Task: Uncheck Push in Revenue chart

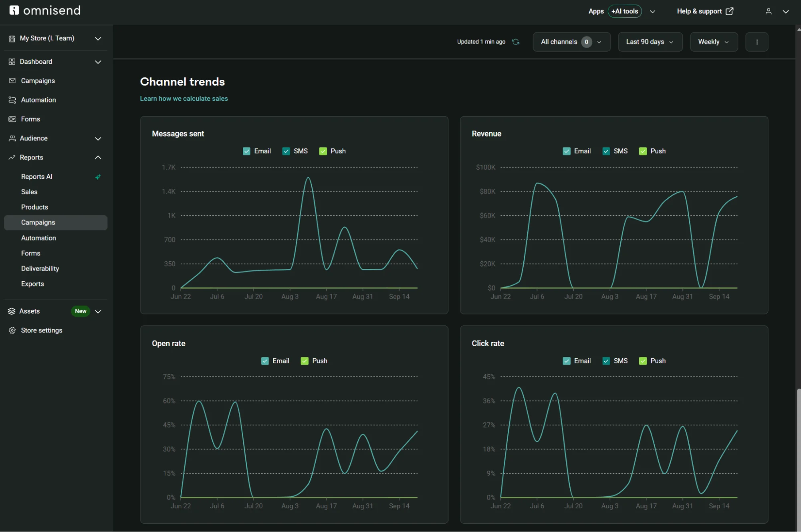Action: point(643,151)
